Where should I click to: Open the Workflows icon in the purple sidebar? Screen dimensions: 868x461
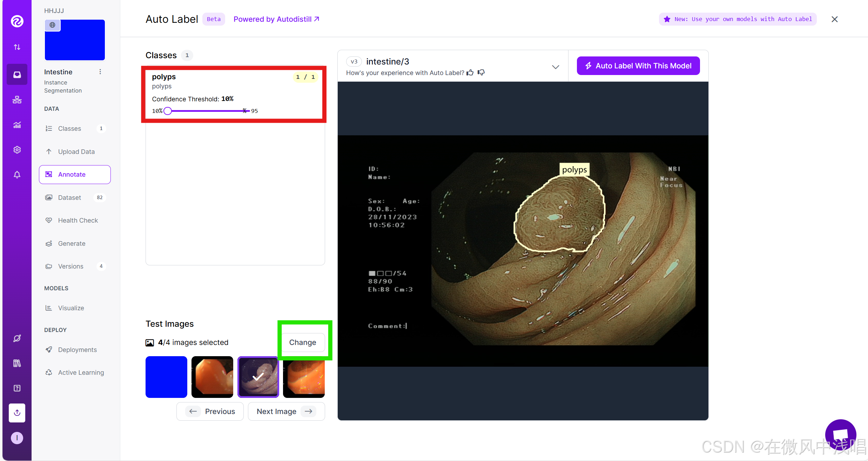17,100
